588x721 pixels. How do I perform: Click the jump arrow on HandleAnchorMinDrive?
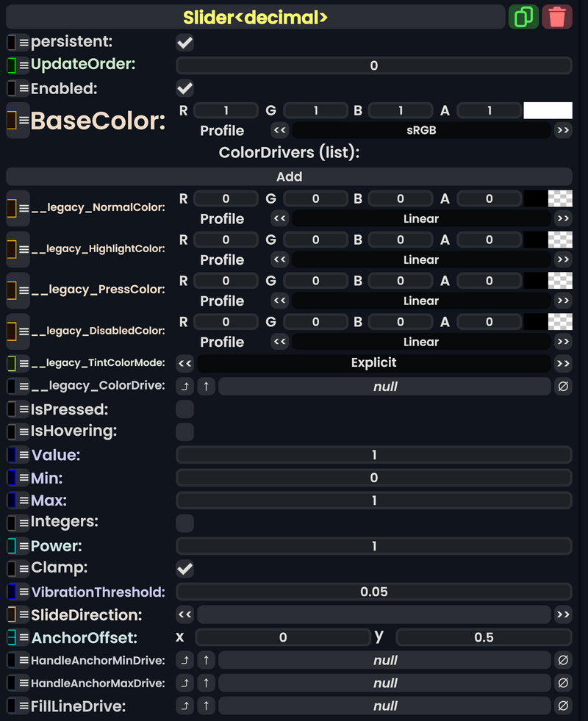pyautogui.click(x=185, y=660)
